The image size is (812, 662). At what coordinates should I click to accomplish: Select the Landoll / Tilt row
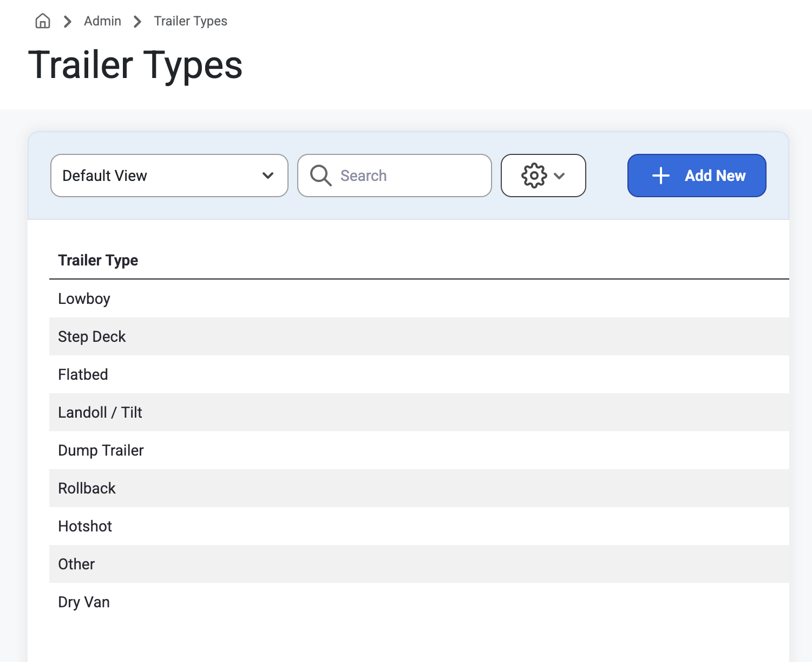click(419, 412)
